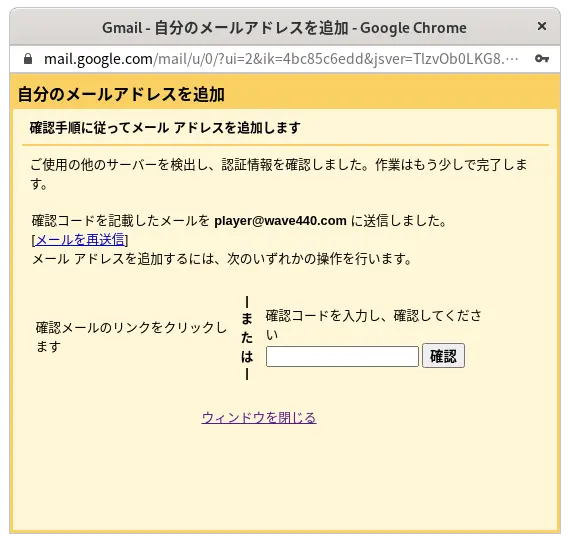Focus the confirmation code input field
This screenshot has height=543, width=570.
coord(342,356)
